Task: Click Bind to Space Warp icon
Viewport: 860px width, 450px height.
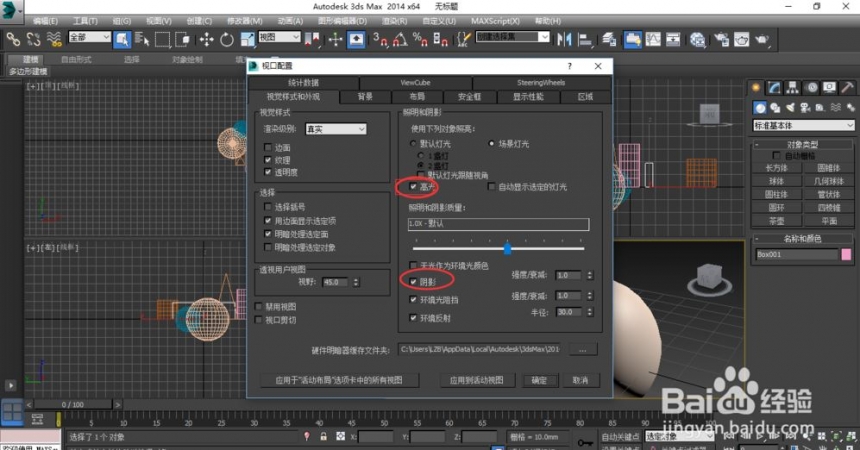Action: coord(54,39)
